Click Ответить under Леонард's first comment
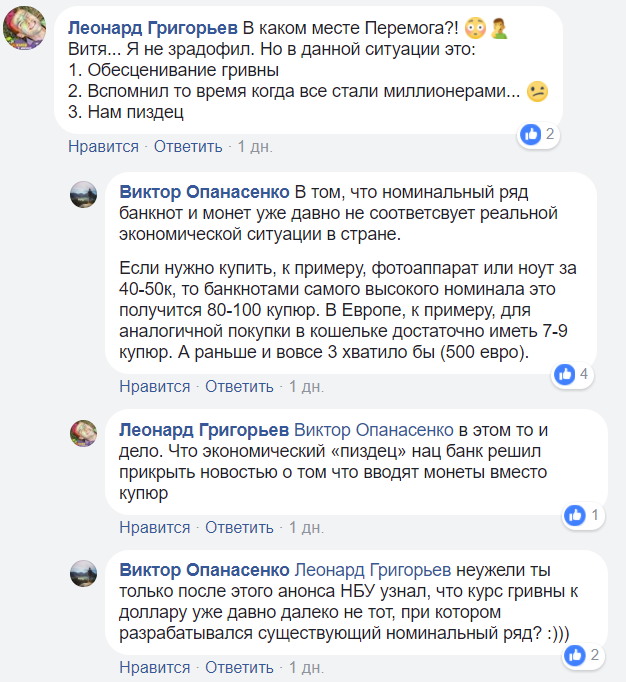 [x=188, y=147]
